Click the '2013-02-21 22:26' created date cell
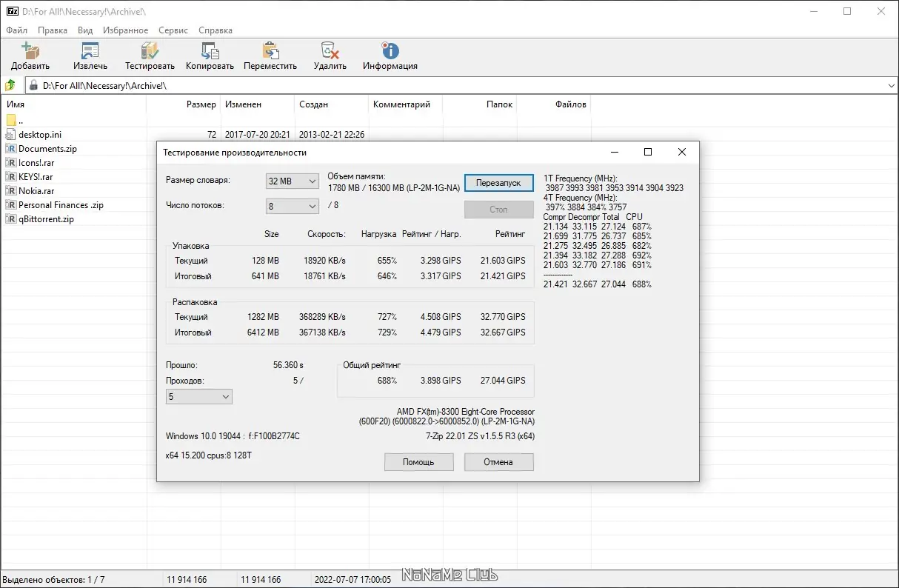Screen dimensions: 899x588 332,135
